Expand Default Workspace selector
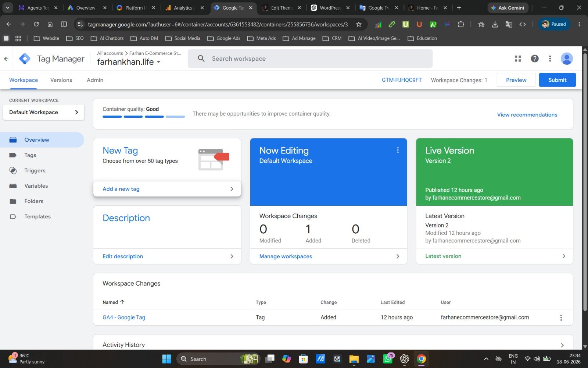This screenshot has width=588, height=368. tap(43, 112)
